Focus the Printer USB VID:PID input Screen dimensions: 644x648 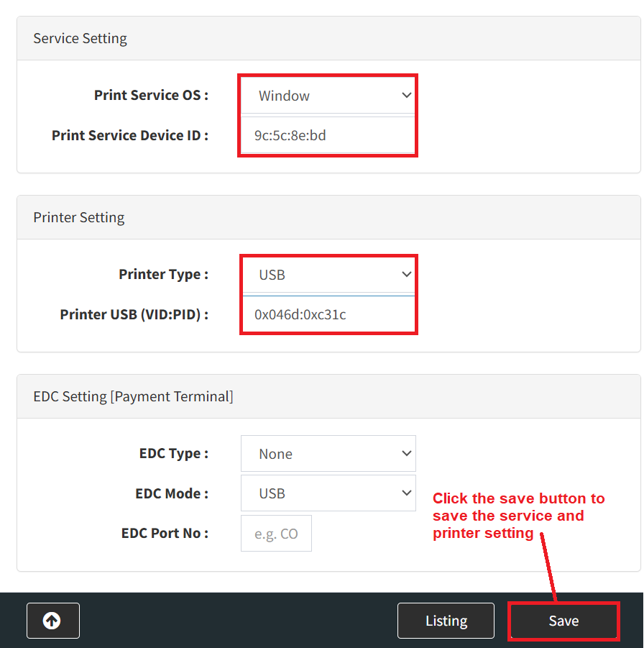tap(328, 314)
